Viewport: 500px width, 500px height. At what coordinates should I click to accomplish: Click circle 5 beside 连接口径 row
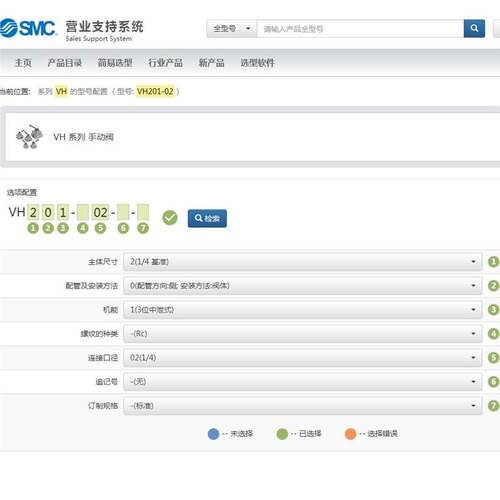click(494, 358)
